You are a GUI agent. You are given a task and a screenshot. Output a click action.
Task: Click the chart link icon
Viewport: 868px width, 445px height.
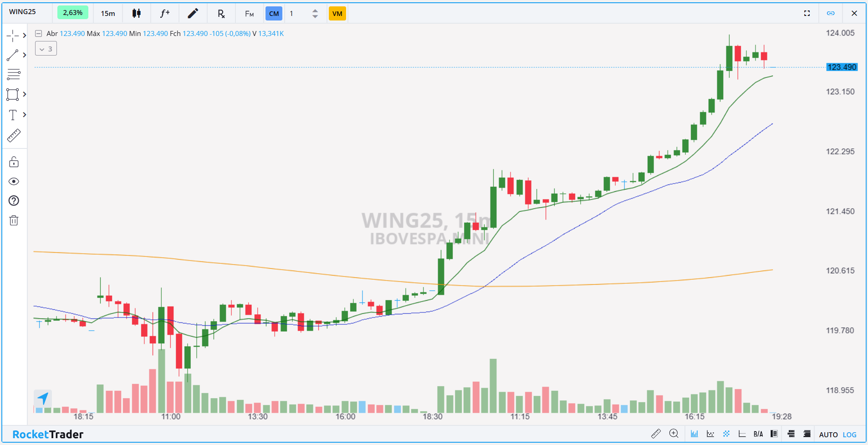pos(831,13)
